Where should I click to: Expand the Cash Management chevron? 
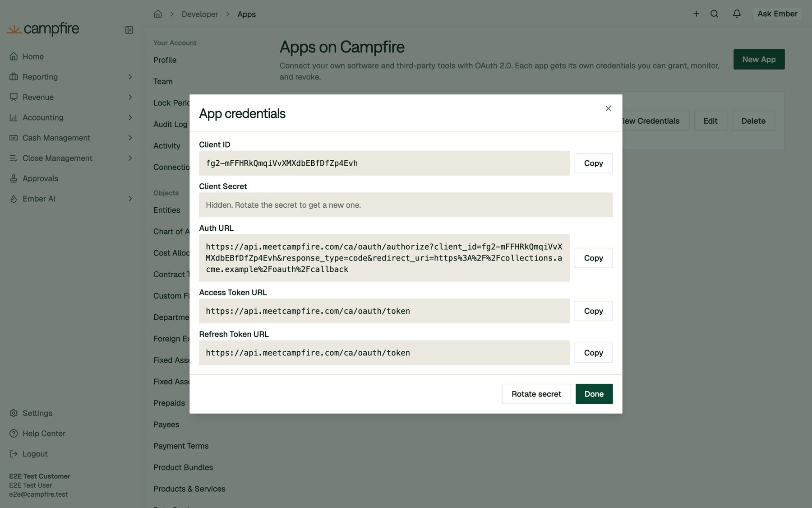tap(130, 138)
